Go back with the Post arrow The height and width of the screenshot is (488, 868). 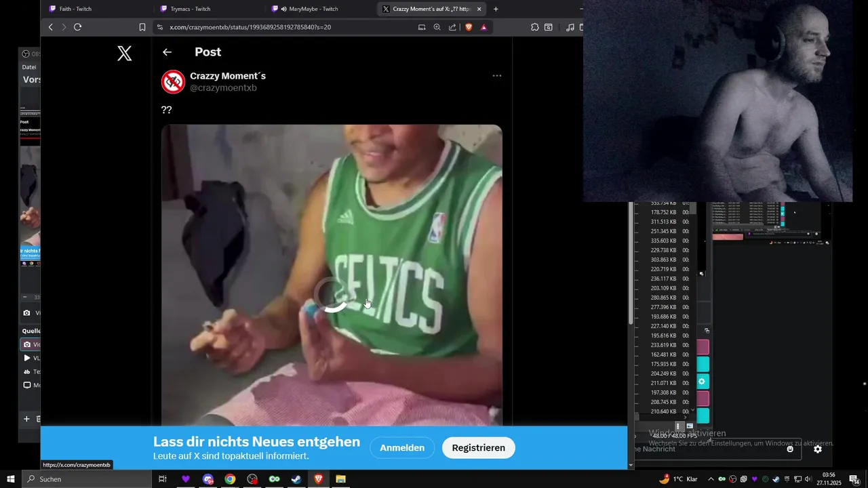[x=167, y=52]
